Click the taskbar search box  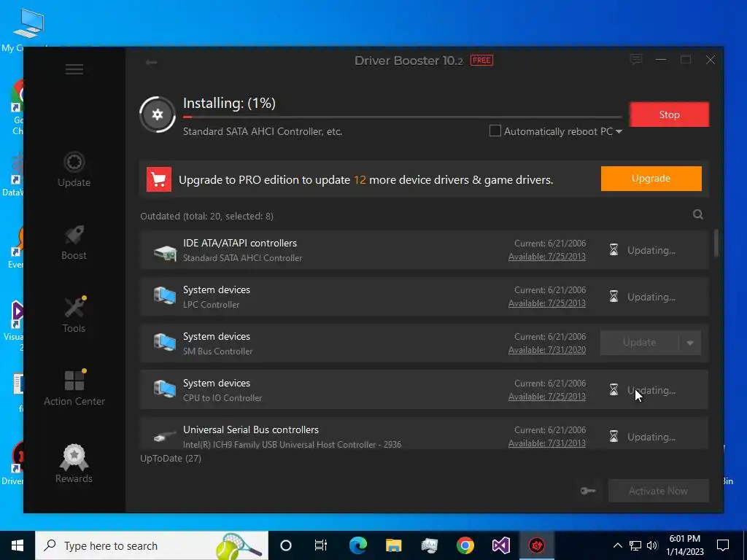pos(152,545)
